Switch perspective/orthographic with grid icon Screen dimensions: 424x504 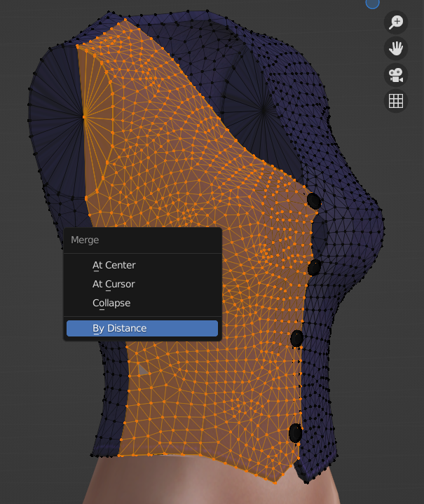(396, 101)
